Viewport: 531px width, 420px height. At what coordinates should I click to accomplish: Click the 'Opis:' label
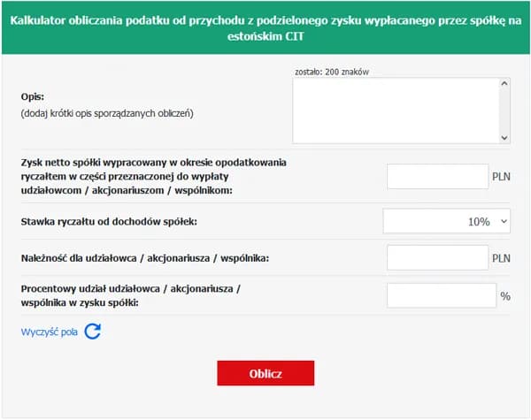(x=33, y=95)
